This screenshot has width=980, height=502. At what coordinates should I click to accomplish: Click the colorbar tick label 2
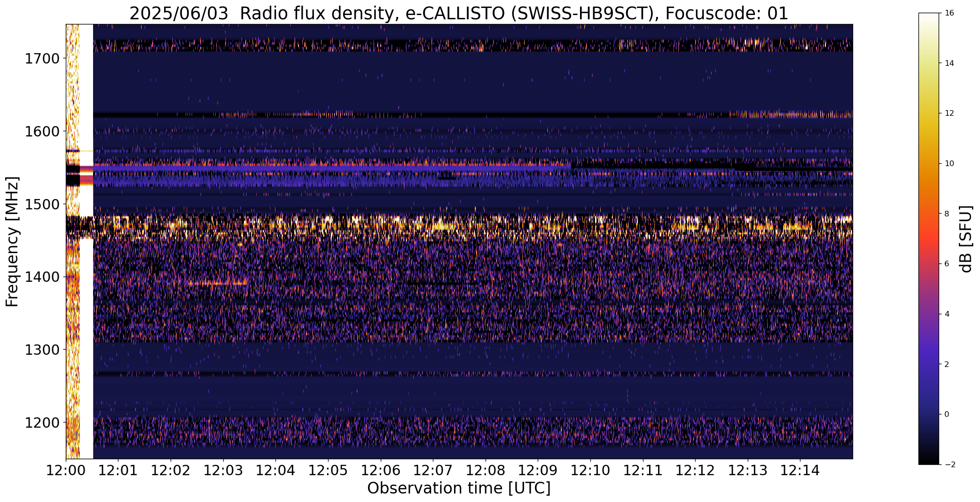947,364
